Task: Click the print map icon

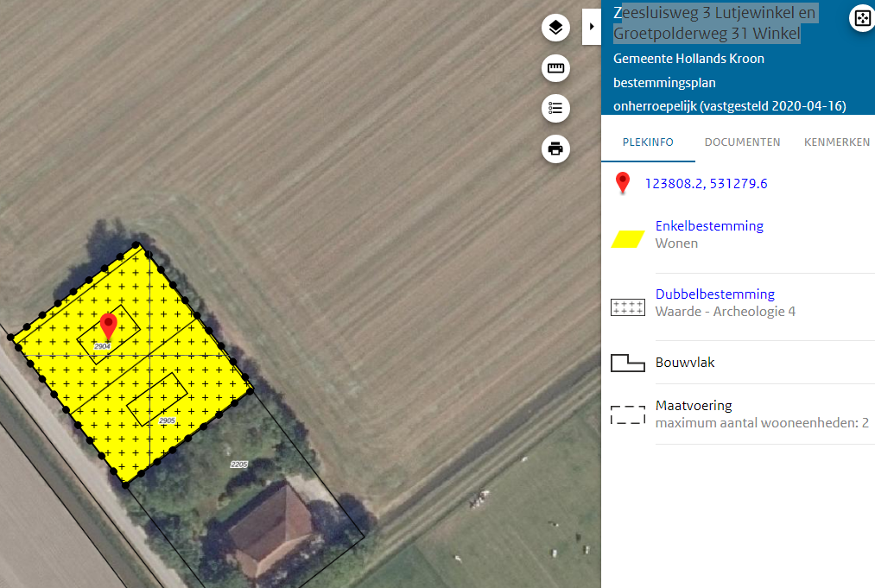Action: [555, 149]
